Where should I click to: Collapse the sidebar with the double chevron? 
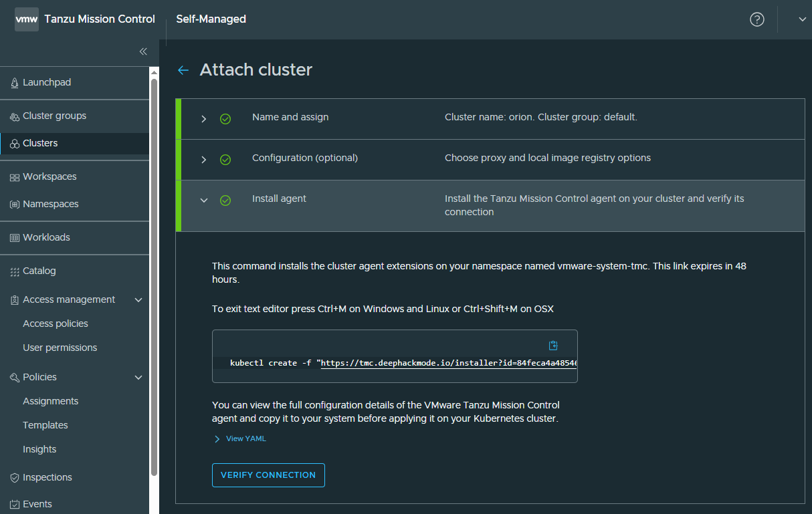click(143, 51)
